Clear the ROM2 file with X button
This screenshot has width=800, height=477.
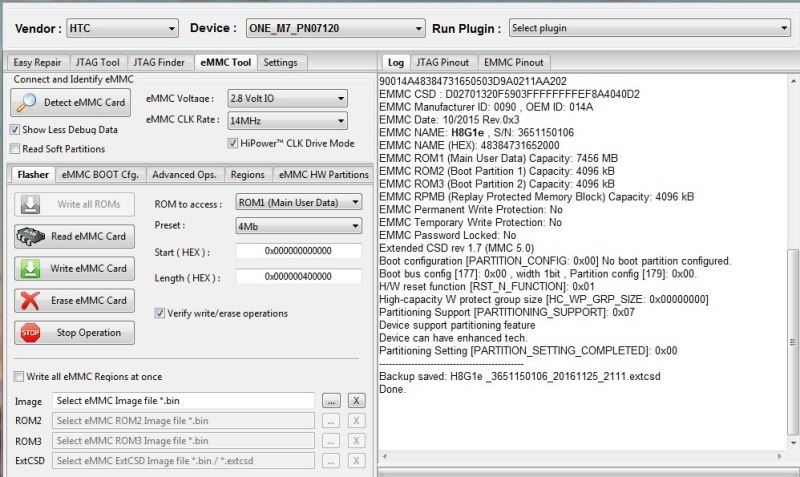click(356, 421)
